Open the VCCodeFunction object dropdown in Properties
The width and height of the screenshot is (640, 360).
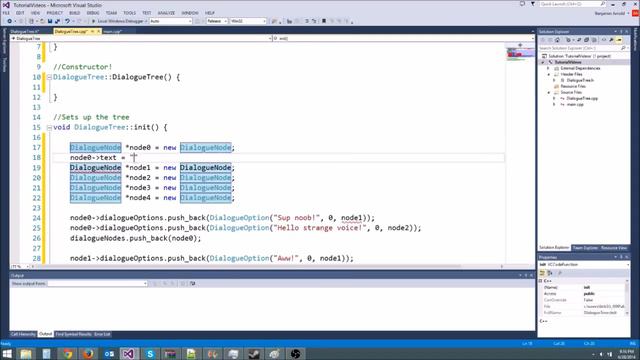[x=584, y=264]
